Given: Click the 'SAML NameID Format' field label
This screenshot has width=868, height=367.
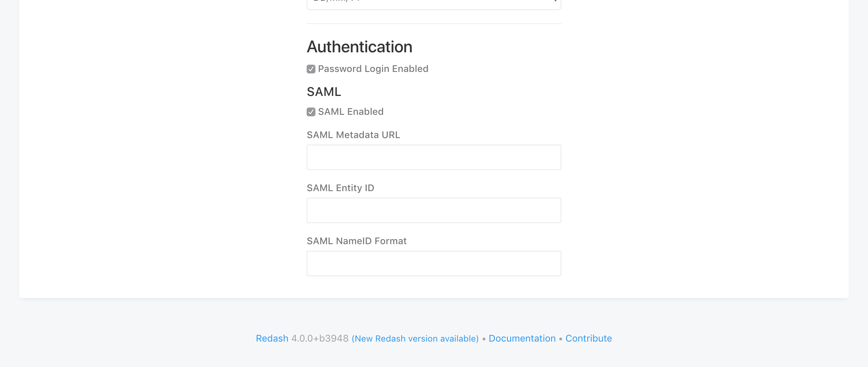Looking at the screenshot, I should tap(357, 241).
